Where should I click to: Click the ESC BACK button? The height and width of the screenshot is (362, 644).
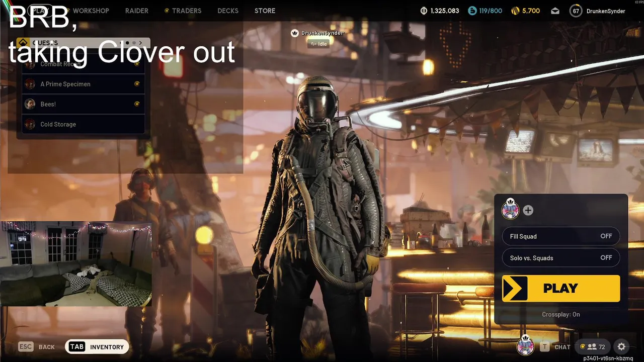coord(37,347)
